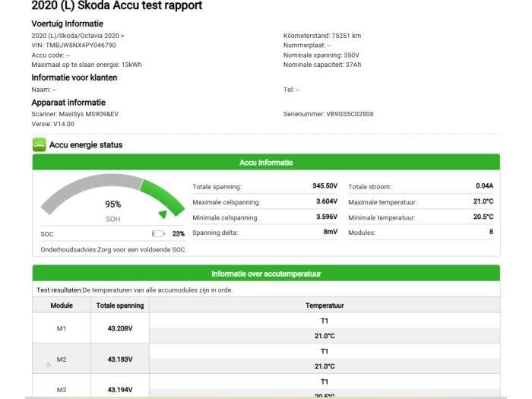The image size is (532, 399).
Task: Click the VIN TMBJW8NX4PY046790 text
Action: (x=74, y=45)
